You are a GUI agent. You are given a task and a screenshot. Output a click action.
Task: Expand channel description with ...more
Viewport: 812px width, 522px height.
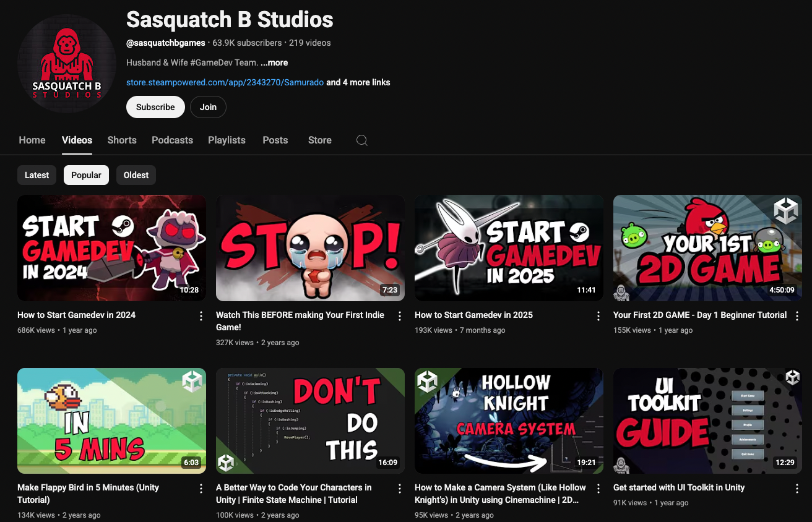pyautogui.click(x=274, y=62)
